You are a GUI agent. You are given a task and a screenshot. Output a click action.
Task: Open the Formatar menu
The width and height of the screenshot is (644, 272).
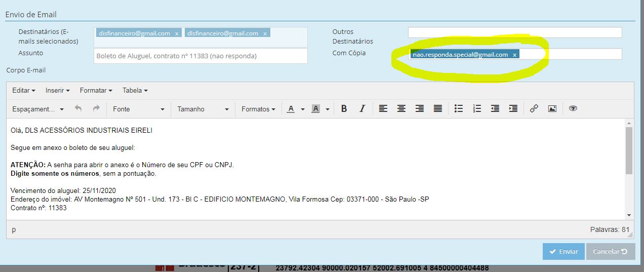click(x=96, y=90)
